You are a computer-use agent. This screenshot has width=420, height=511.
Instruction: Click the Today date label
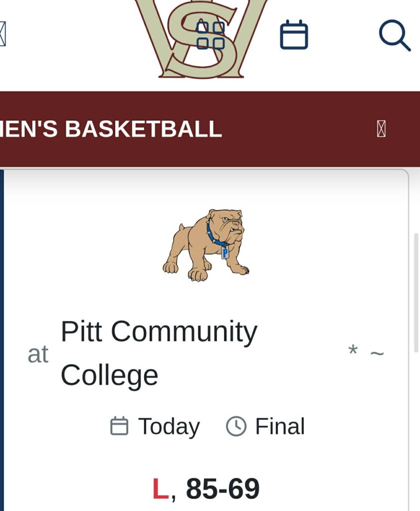point(169,427)
